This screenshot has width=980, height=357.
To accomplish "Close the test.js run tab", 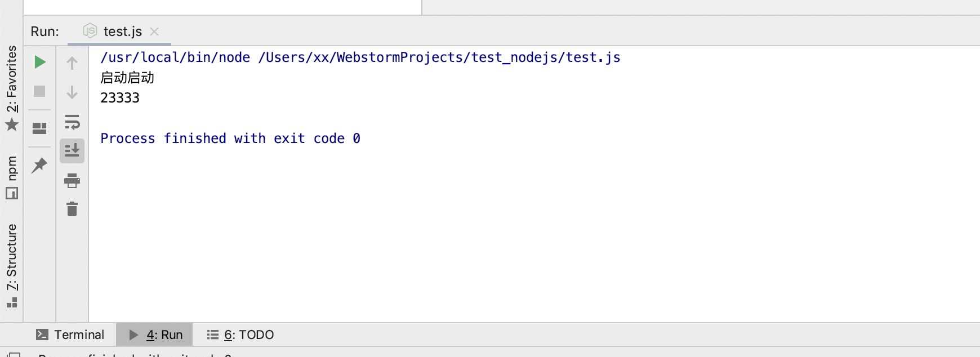I will pos(154,32).
